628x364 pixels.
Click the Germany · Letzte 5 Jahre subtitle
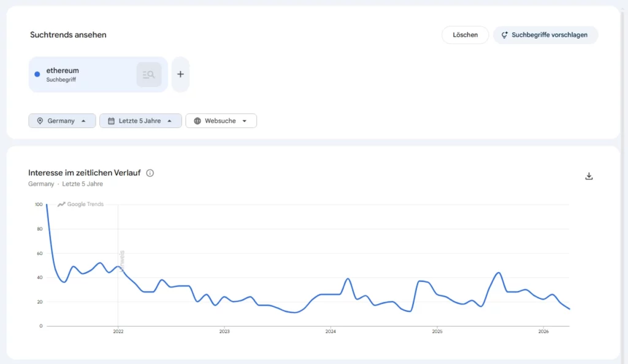pos(65,184)
